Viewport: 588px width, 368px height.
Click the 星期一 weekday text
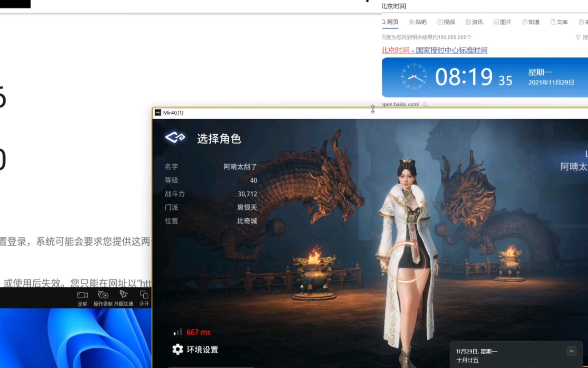(x=540, y=72)
